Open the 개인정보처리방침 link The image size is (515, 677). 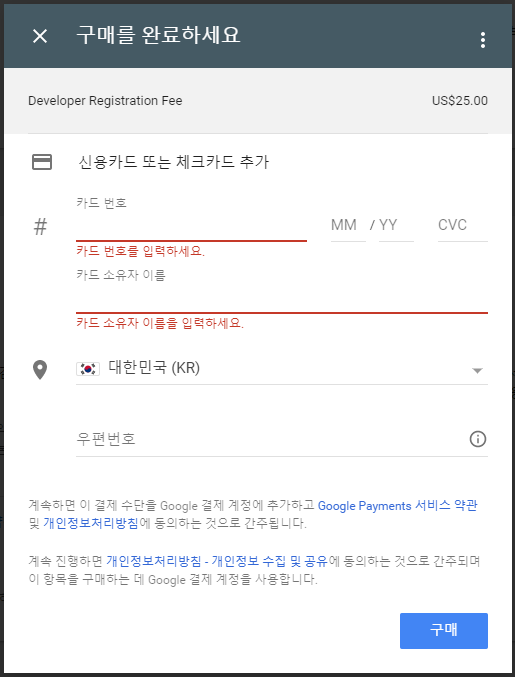[x=91, y=523]
